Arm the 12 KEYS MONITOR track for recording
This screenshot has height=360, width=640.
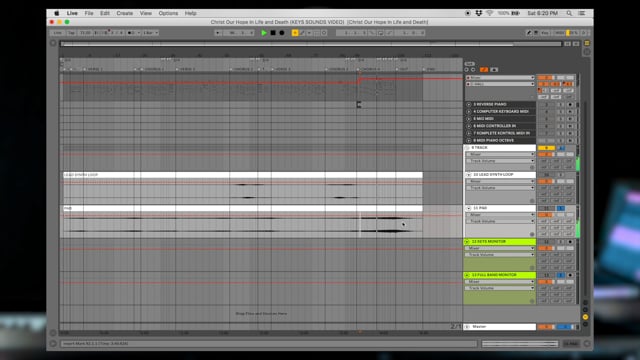[x=570, y=242]
